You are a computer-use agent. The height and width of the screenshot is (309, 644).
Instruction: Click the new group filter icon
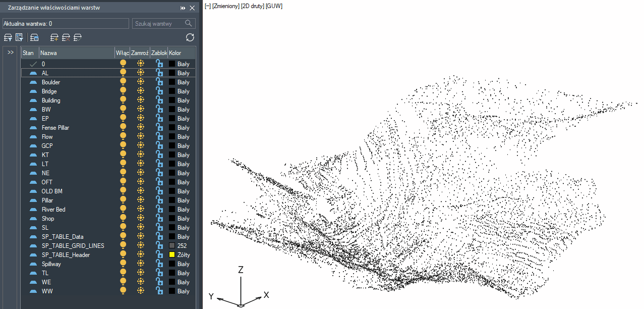(x=19, y=37)
